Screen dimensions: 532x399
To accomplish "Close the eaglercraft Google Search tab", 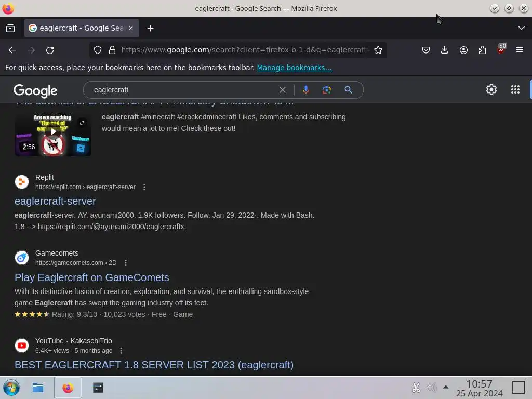I will tap(131, 28).
